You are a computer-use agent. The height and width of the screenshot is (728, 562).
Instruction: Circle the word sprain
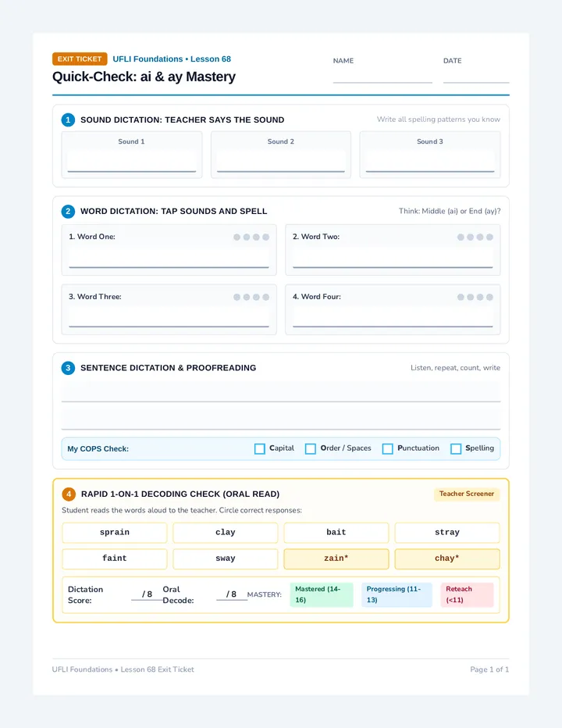(x=115, y=533)
